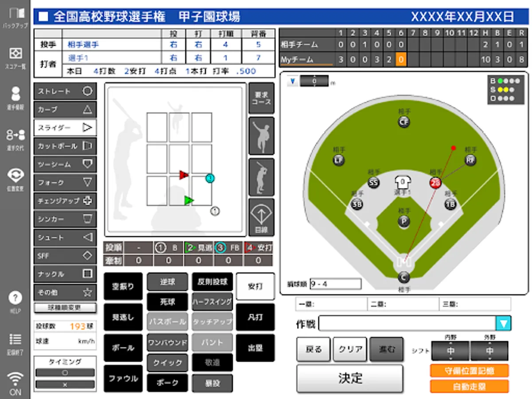
Task: Select the 凡打 out button
Action: point(255,317)
